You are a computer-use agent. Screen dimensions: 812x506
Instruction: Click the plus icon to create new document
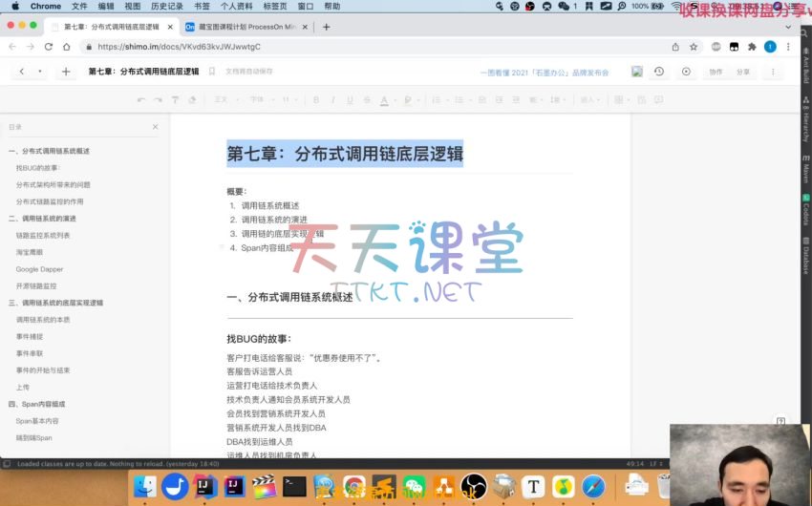tap(66, 72)
